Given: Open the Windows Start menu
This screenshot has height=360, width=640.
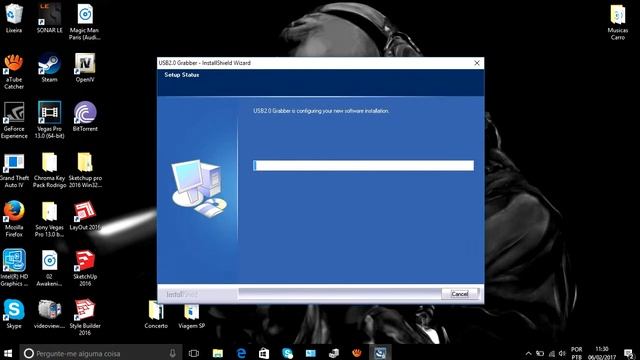Looking at the screenshot, I should click(x=8, y=353).
